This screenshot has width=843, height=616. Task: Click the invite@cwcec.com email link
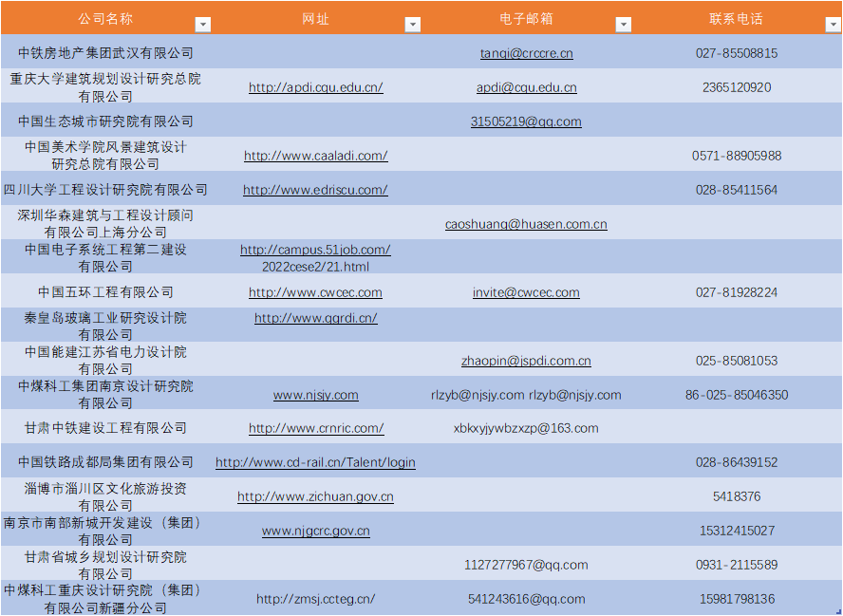[526, 292]
